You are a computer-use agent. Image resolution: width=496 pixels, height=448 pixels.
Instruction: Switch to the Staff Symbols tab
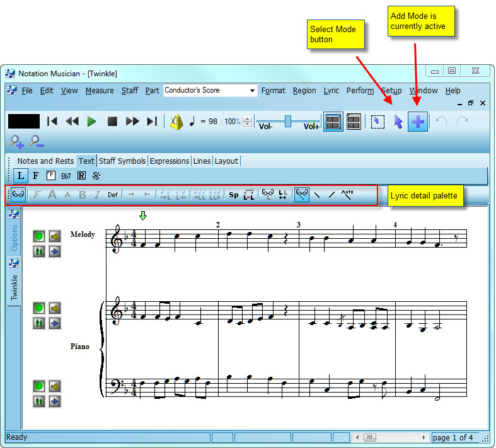(122, 161)
